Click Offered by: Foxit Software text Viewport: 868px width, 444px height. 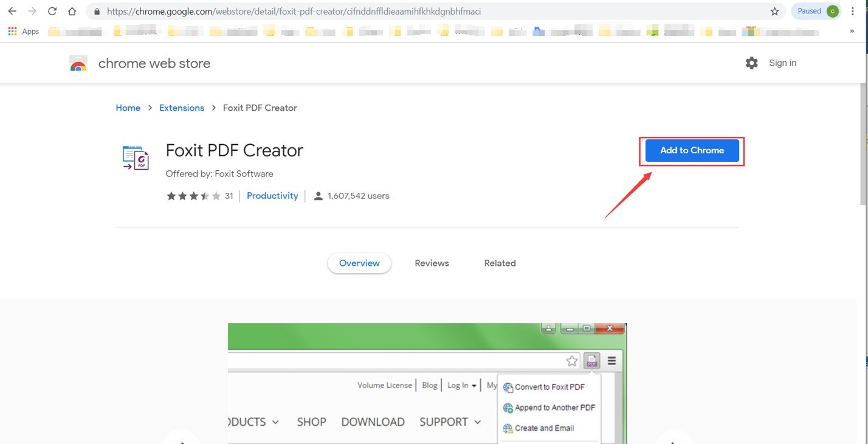pyautogui.click(x=219, y=174)
